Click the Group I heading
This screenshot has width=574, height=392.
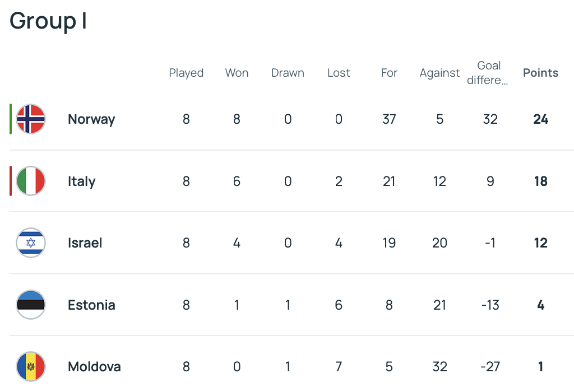coord(48,21)
